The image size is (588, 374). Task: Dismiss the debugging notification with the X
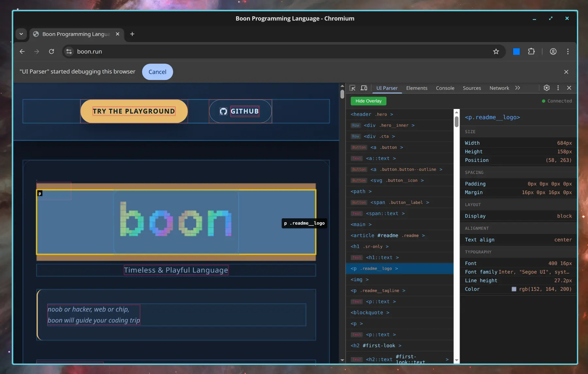[x=566, y=72]
